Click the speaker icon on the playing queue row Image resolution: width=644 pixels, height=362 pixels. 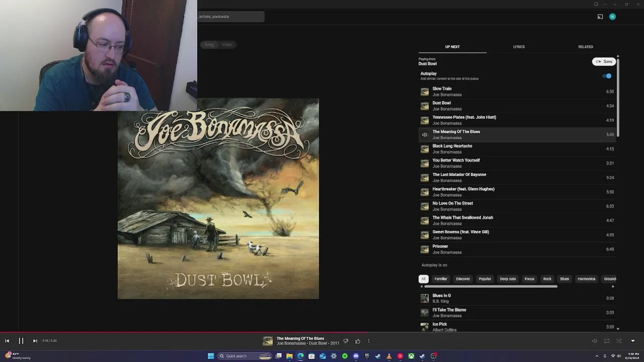(425, 135)
